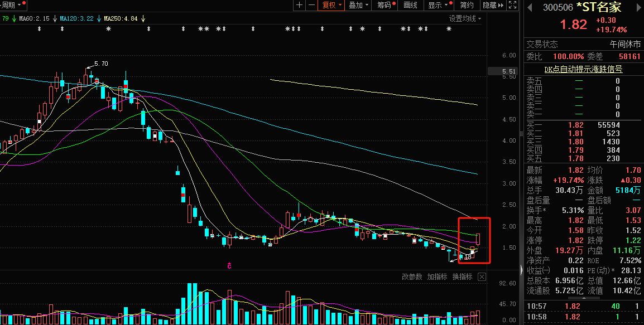Expand the 设置均线 dropdown

(465, 18)
